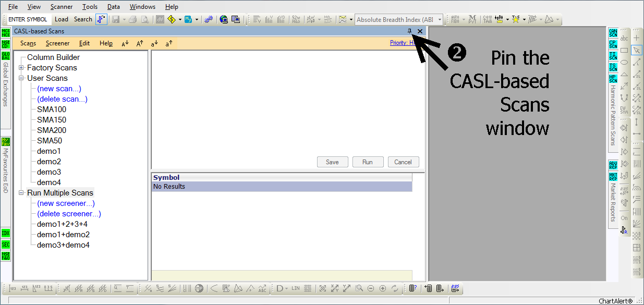Open the Windows menu
Screen dimensions: 644x305
click(x=142, y=7)
